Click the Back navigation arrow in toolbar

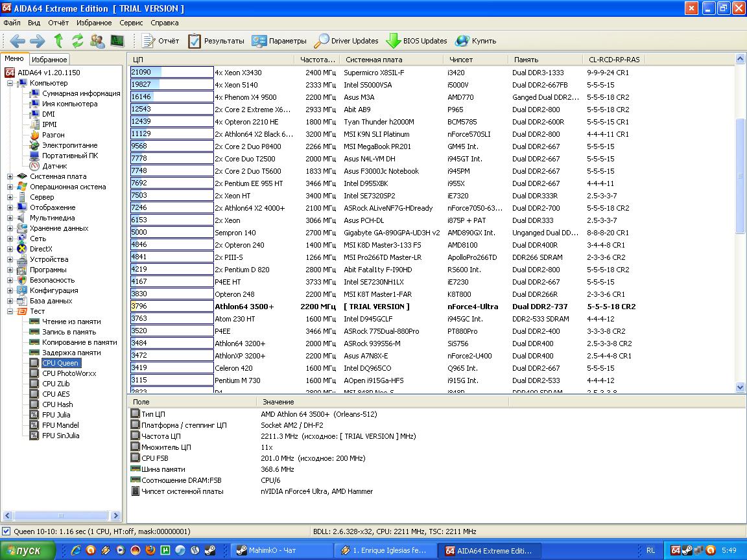[18, 41]
